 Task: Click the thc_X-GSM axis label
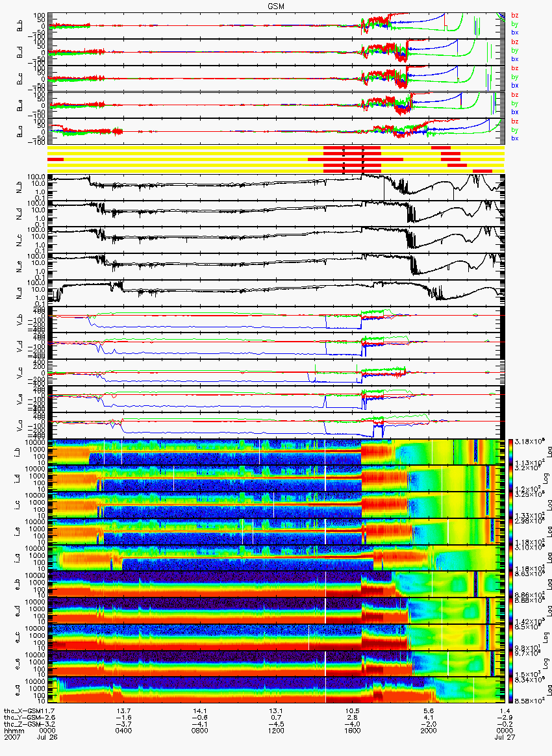click(23, 711)
